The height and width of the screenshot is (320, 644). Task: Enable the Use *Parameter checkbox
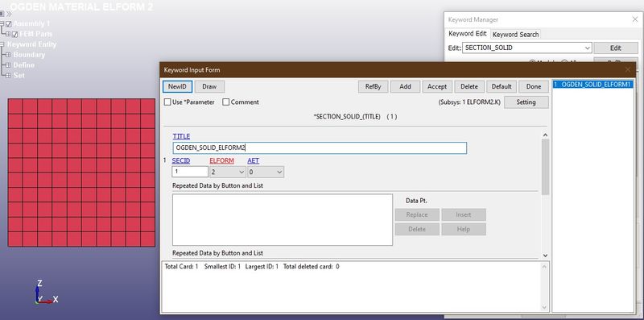click(167, 102)
